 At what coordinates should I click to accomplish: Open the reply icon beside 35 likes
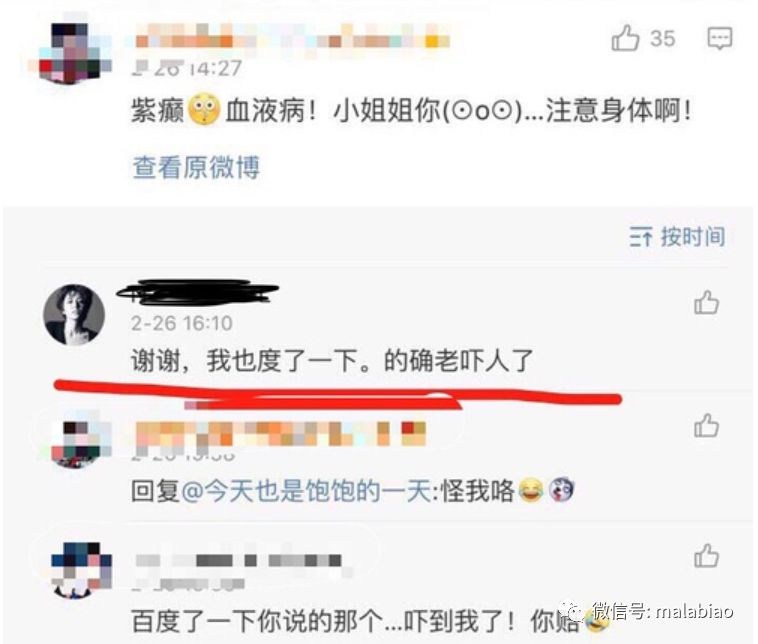click(x=719, y=38)
